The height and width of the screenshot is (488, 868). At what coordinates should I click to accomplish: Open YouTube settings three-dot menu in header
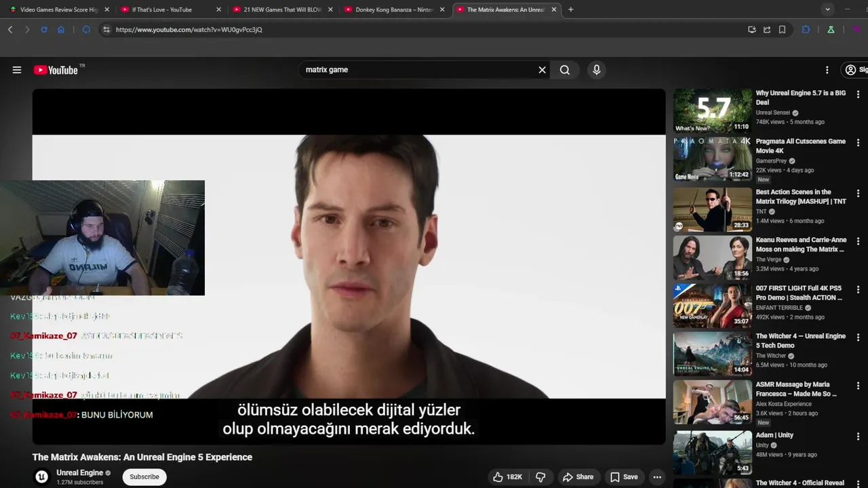coord(827,70)
